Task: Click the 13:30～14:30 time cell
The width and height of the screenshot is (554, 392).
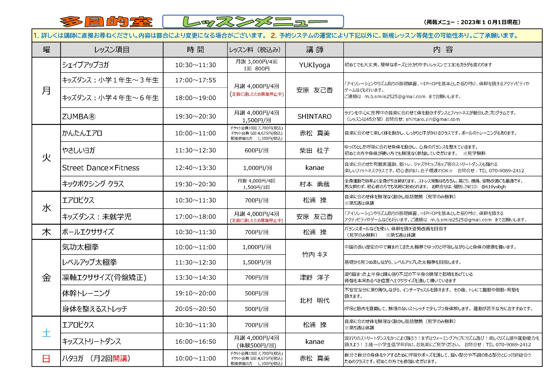Action: tap(195, 278)
